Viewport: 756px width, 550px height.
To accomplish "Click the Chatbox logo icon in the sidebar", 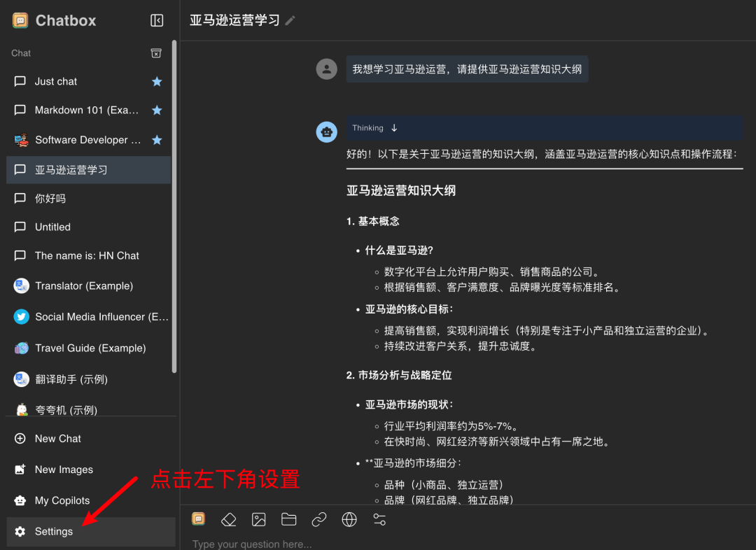I will click(x=20, y=20).
